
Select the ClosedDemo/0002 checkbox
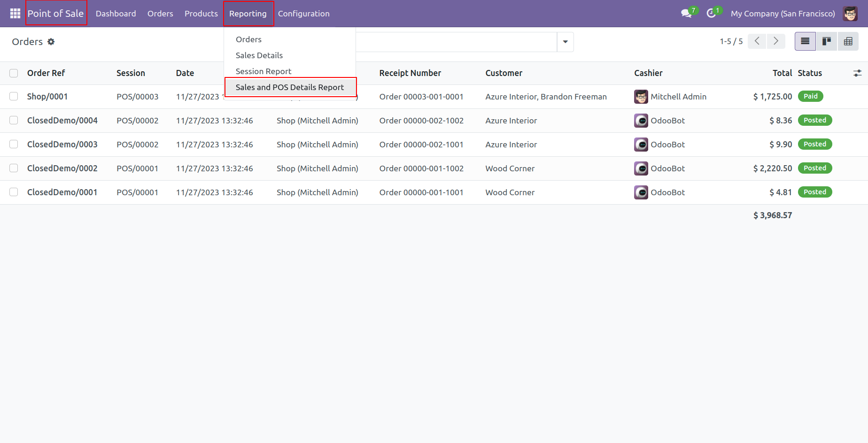click(14, 168)
